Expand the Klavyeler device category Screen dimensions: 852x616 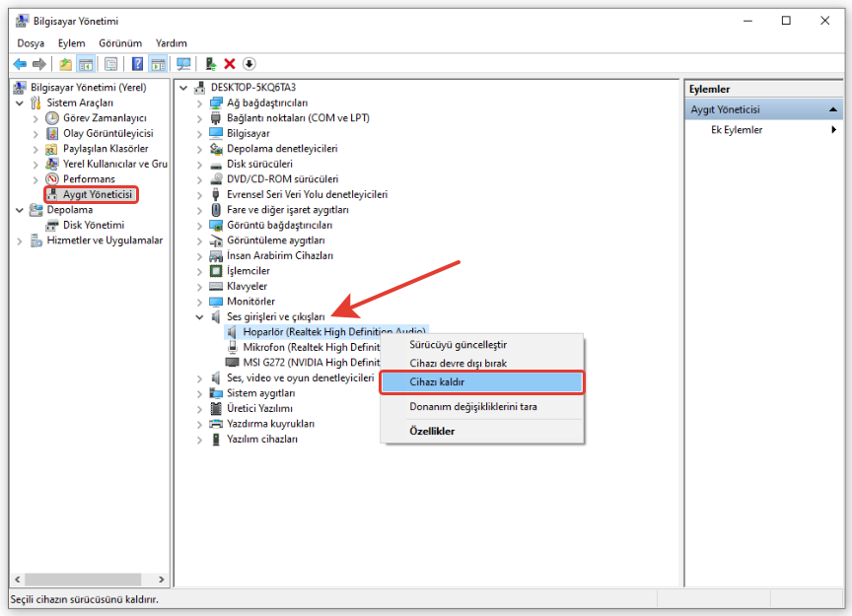coord(201,286)
